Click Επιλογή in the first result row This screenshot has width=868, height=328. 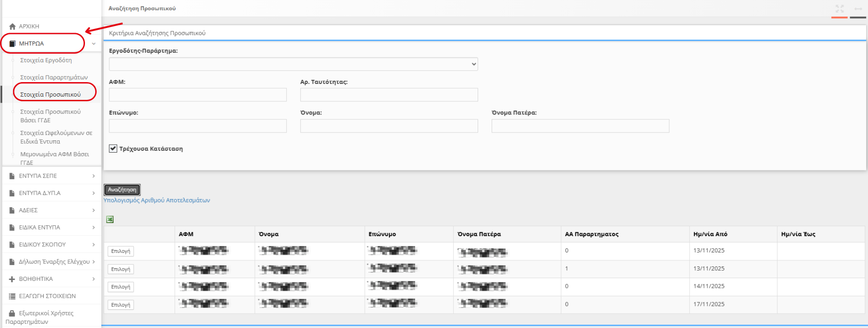pyautogui.click(x=120, y=251)
